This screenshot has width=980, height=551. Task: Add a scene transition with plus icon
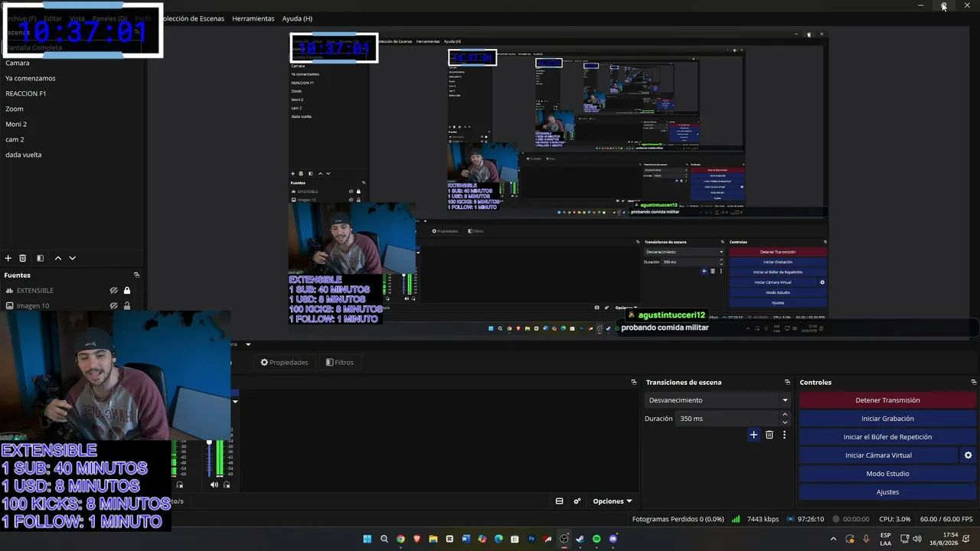[x=753, y=435]
